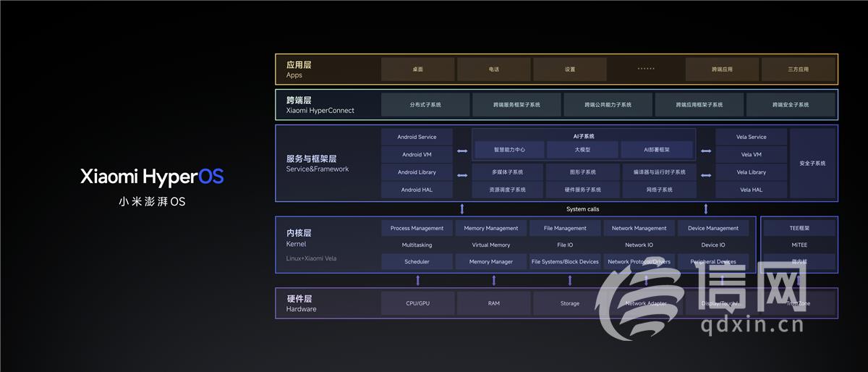Select the Scheduler block in Kernel layer

417,261
